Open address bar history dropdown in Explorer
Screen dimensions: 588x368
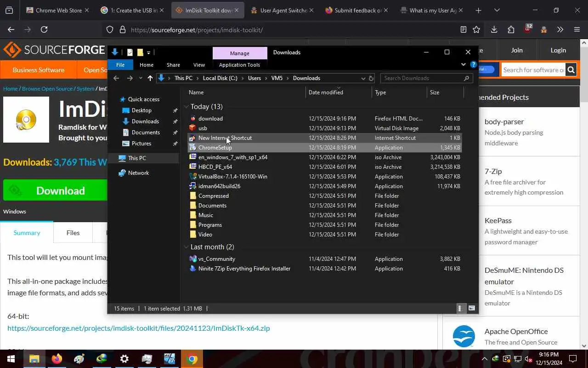click(363, 78)
